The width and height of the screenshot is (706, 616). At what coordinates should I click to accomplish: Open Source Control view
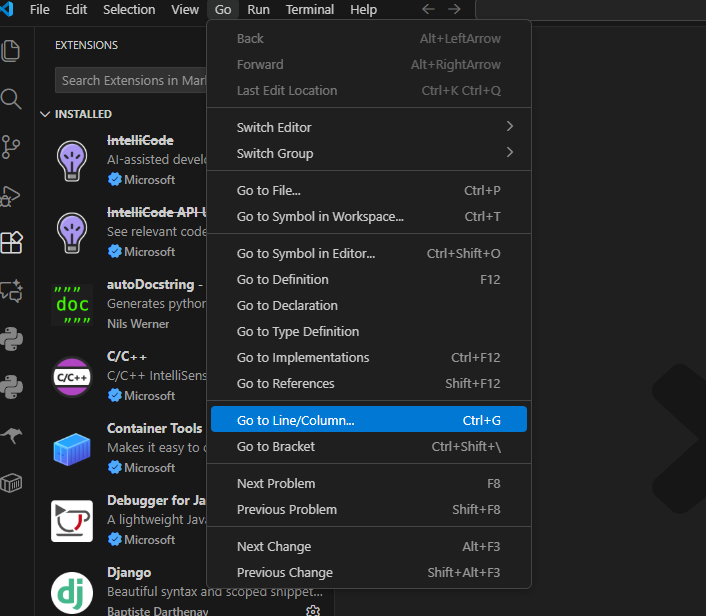[11, 147]
